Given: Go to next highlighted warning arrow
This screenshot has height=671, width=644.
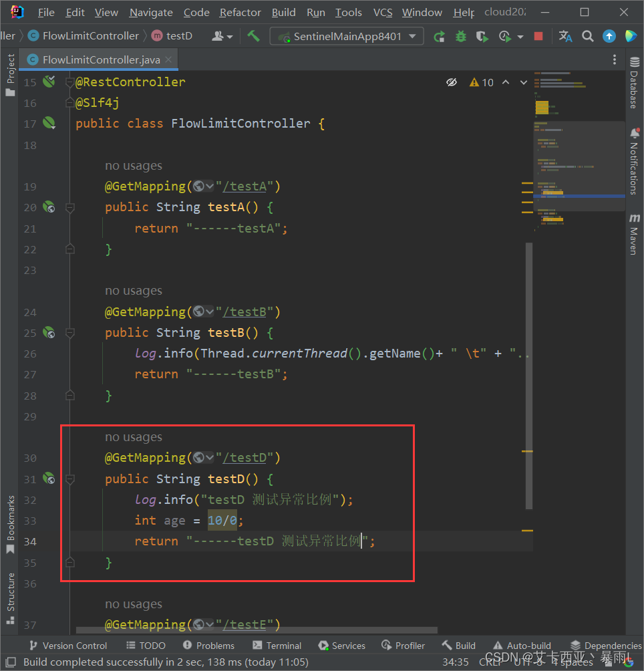Looking at the screenshot, I should 523,82.
